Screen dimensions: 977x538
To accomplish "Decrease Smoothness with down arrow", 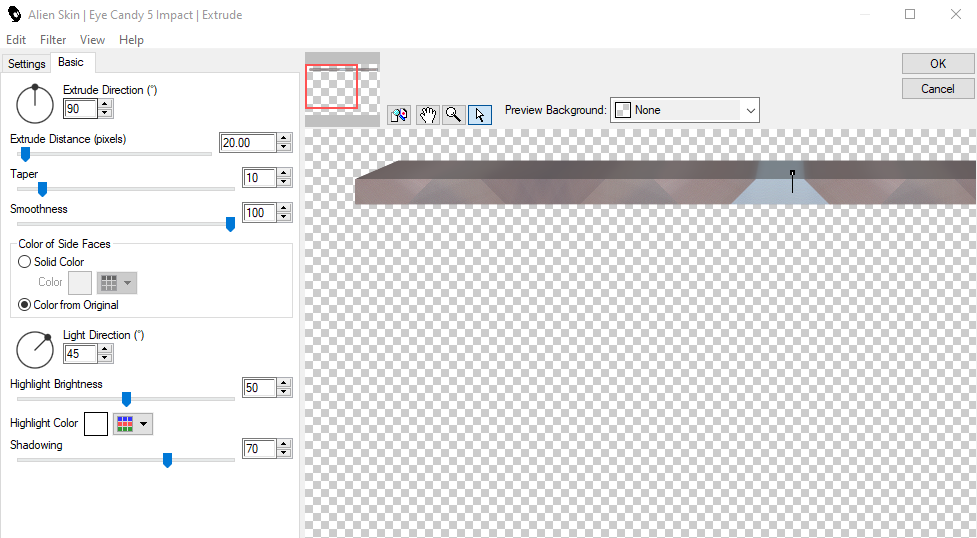I will [x=284, y=216].
